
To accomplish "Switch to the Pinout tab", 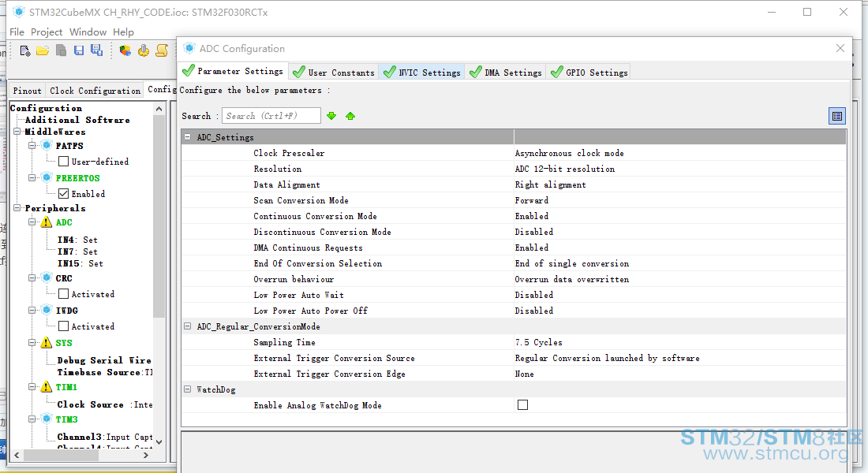I will coord(27,91).
